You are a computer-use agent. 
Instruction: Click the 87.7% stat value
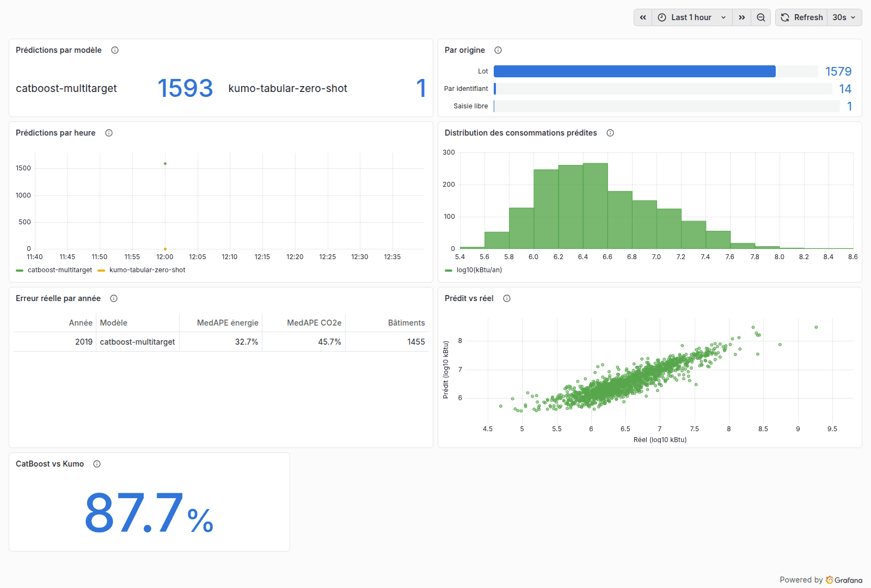[149, 513]
